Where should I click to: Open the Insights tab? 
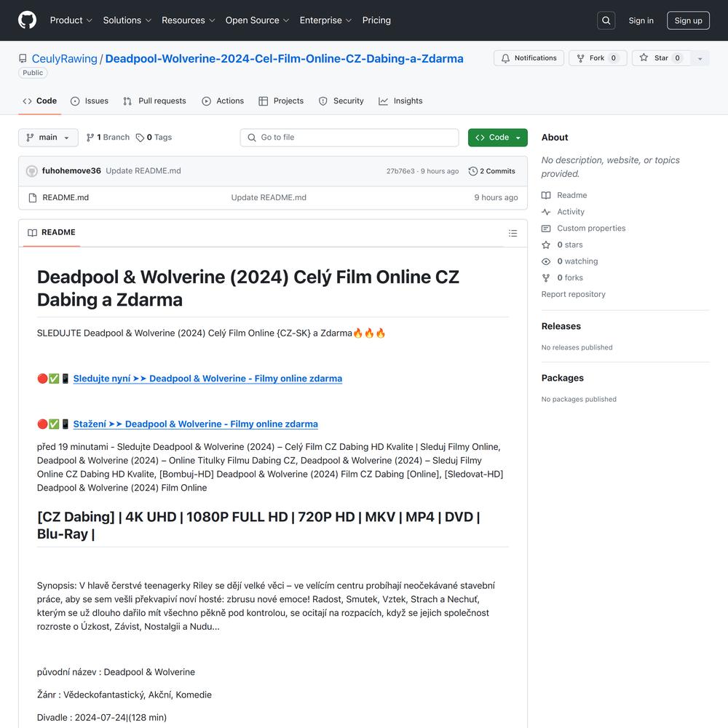400,101
